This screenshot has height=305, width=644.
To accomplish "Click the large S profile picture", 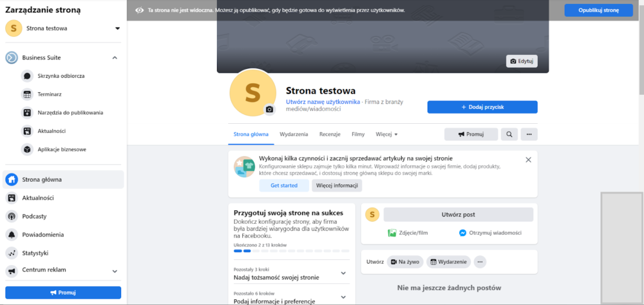I will pos(252,92).
